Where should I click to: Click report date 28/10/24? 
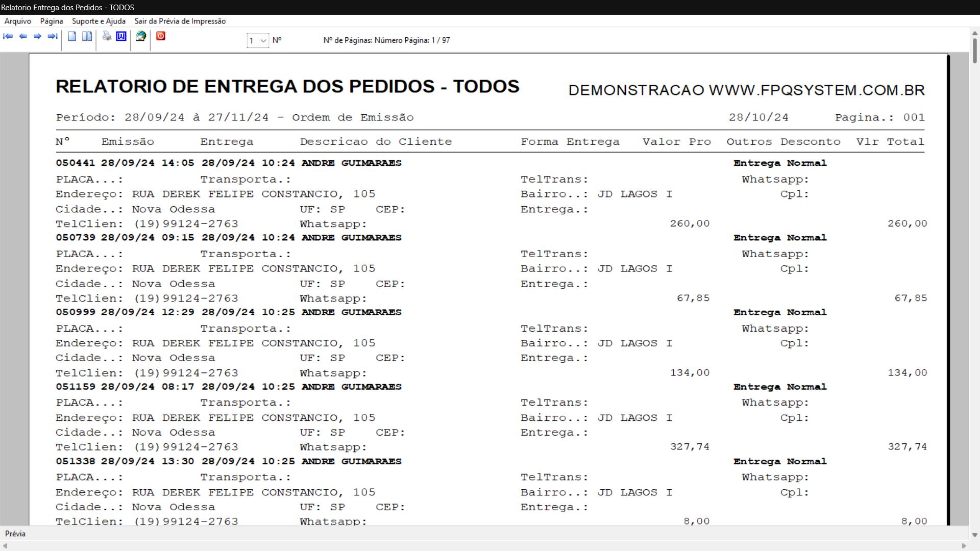pyautogui.click(x=758, y=118)
